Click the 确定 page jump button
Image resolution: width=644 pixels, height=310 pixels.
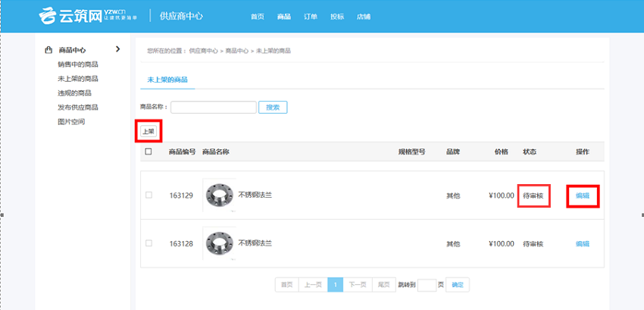click(x=458, y=285)
